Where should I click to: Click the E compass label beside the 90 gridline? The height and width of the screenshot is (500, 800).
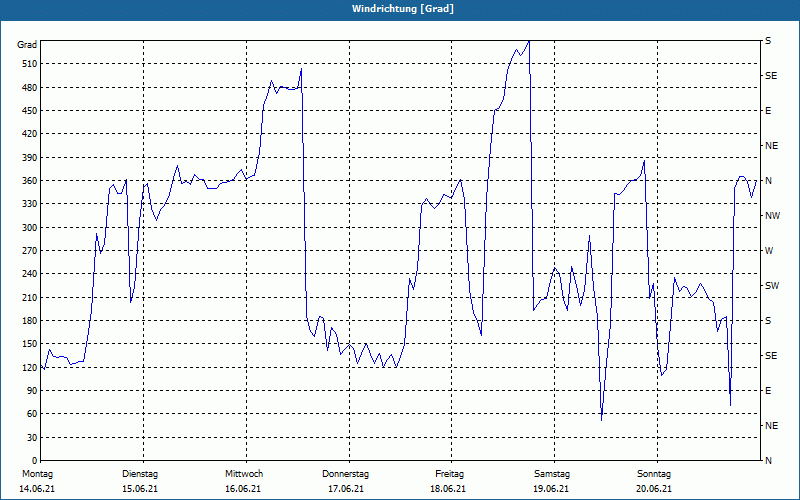click(768, 391)
